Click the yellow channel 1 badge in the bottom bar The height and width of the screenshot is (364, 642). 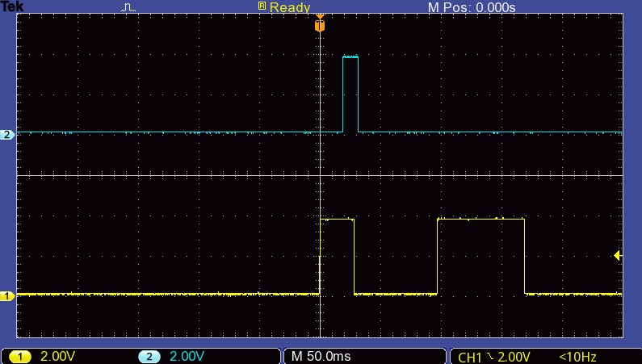(x=19, y=357)
